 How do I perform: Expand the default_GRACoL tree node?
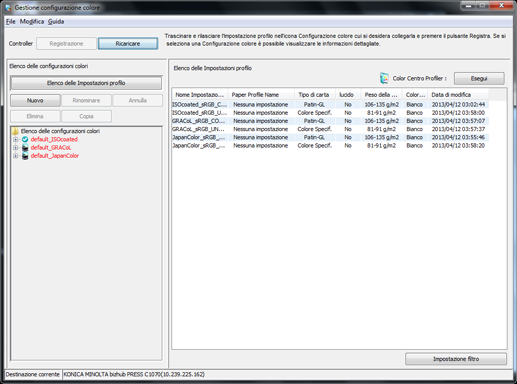[15, 147]
